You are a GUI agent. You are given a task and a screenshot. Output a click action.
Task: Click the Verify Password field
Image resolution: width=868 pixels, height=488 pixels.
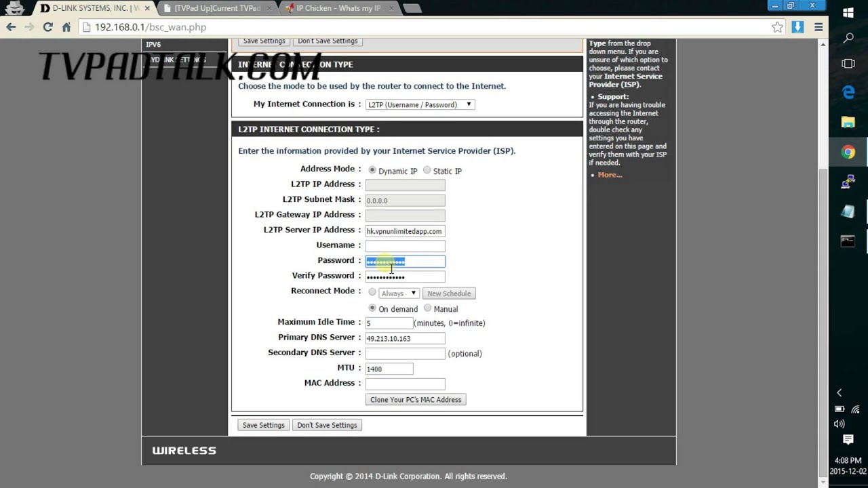(x=405, y=277)
